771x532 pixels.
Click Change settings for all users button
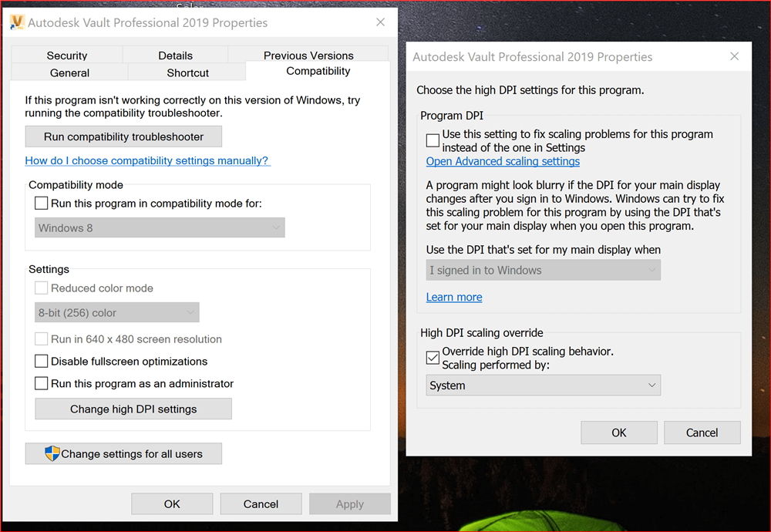pos(123,453)
